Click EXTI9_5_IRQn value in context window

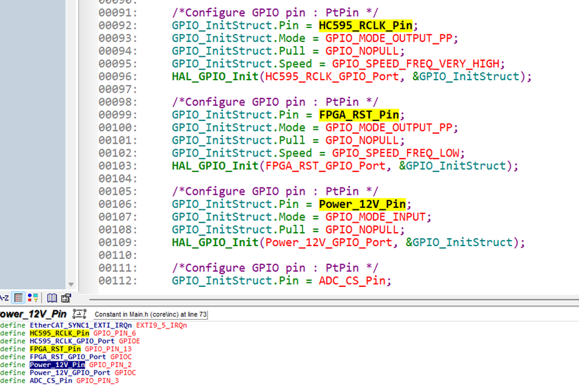pyautogui.click(x=161, y=325)
